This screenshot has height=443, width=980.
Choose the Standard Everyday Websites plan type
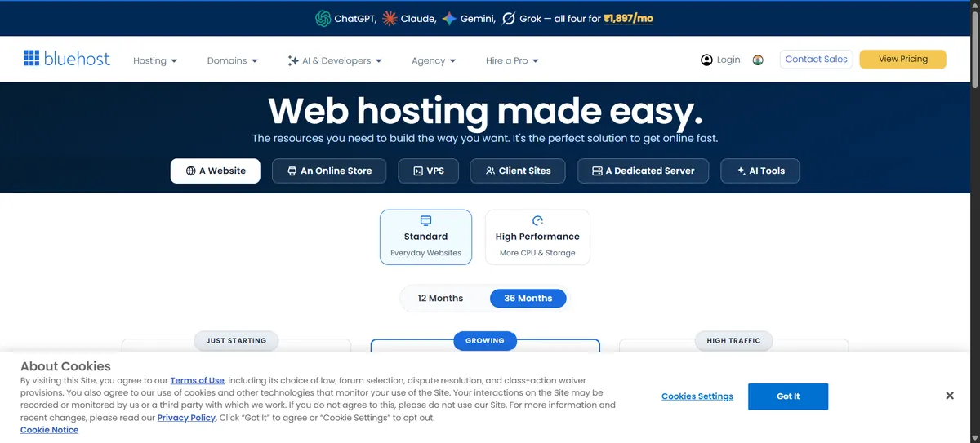click(425, 237)
